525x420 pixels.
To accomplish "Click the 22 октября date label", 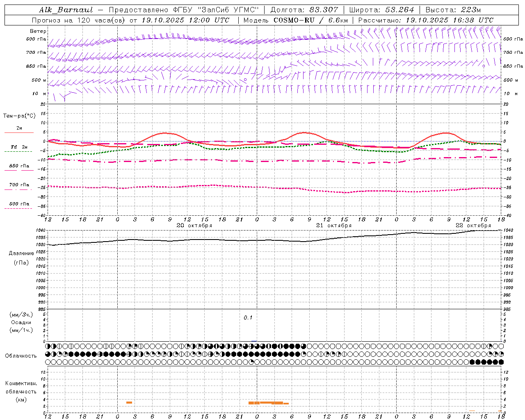I will click(473, 225).
